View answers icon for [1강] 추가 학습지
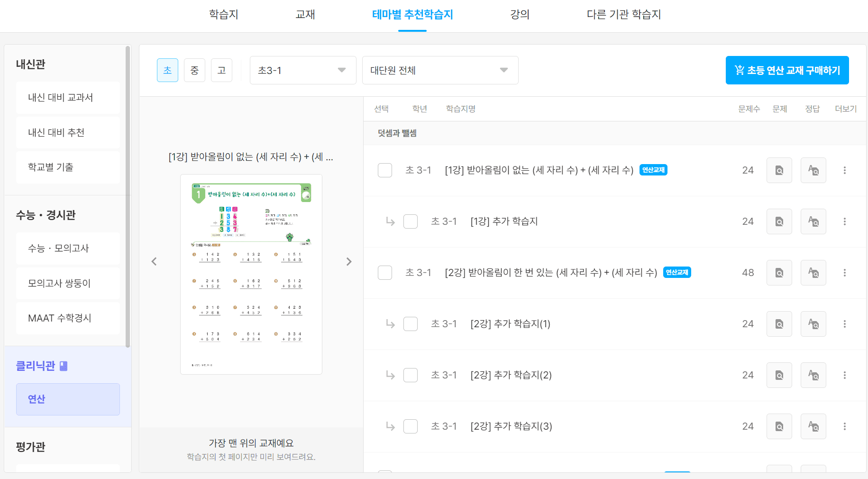Image resolution: width=868 pixels, height=479 pixels. tap(813, 221)
